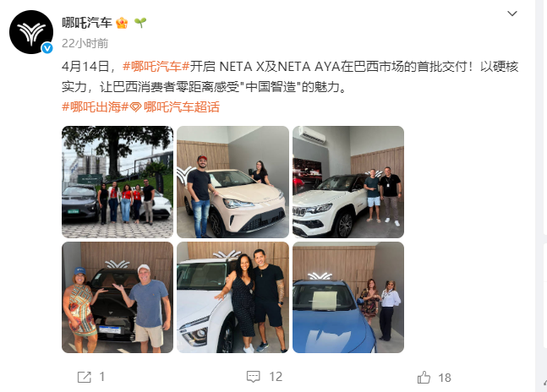Open the comments speech bubble icon
This screenshot has width=547, height=392.
click(x=254, y=377)
